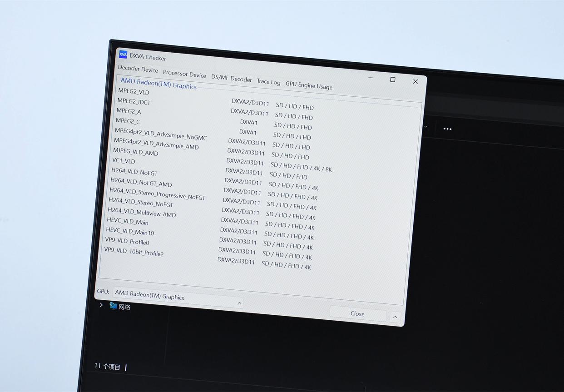Minimize the DXVA Checker window
Viewport: 564px width, 392px height.
pos(371,78)
